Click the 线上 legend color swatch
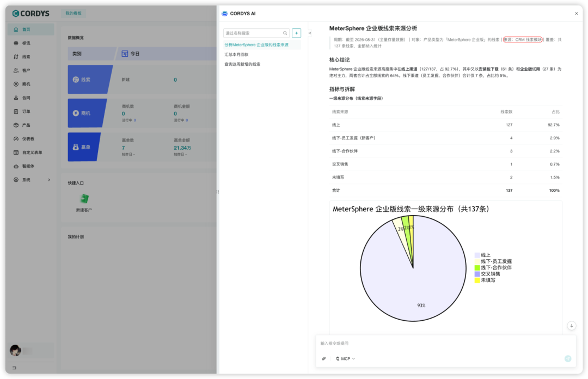 pyautogui.click(x=477, y=255)
